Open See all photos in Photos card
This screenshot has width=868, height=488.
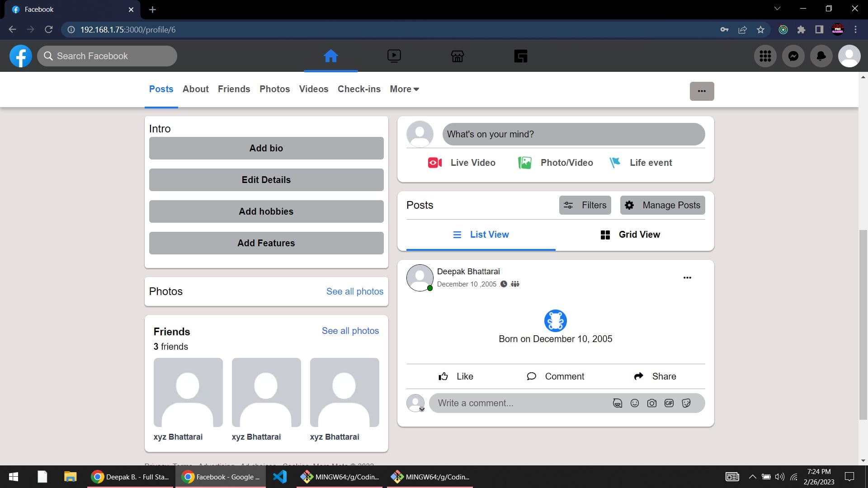[355, 291]
